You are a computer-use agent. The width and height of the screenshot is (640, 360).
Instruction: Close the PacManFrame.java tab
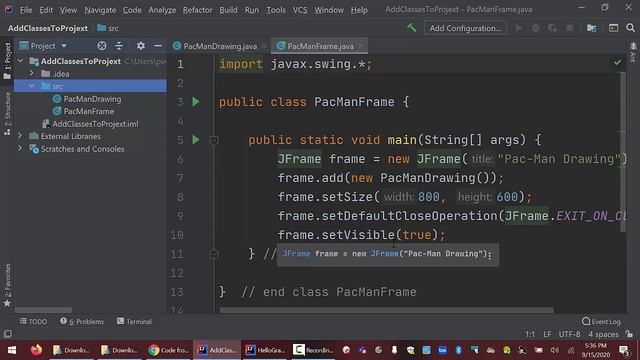pos(361,46)
